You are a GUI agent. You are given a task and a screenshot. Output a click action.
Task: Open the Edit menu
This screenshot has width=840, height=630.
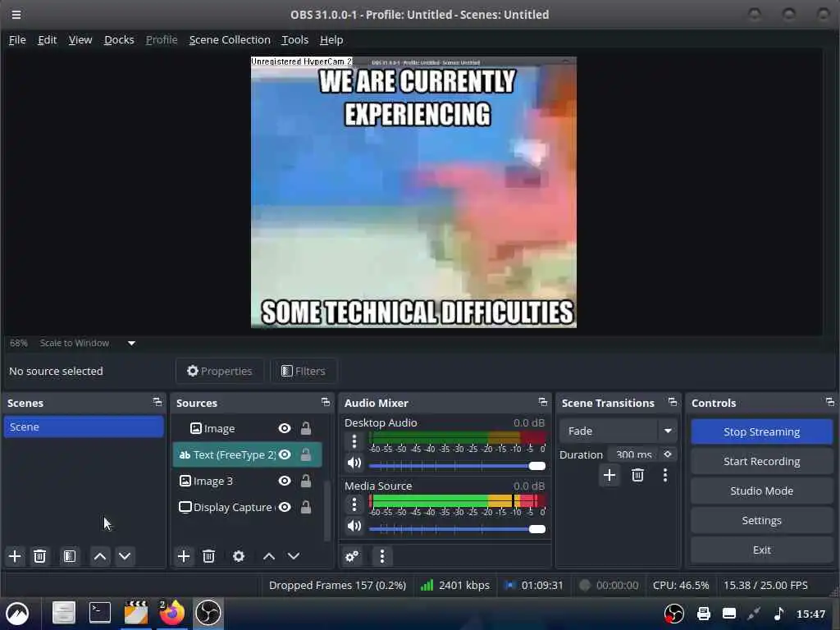tap(47, 39)
